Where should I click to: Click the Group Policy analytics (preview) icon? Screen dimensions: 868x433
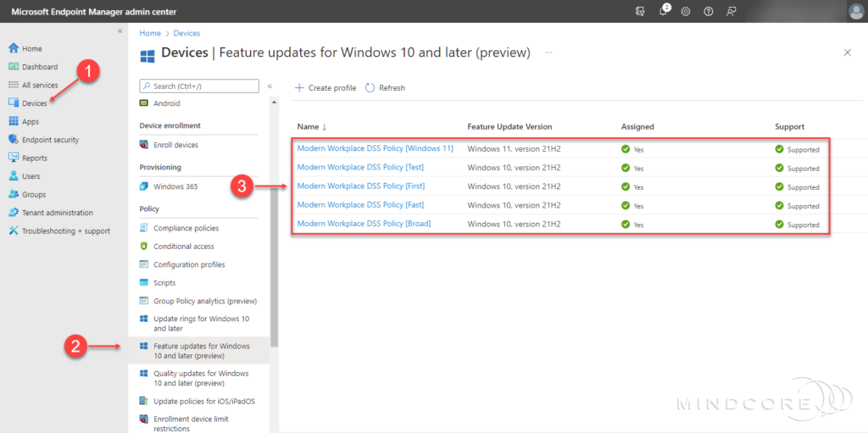coord(144,301)
